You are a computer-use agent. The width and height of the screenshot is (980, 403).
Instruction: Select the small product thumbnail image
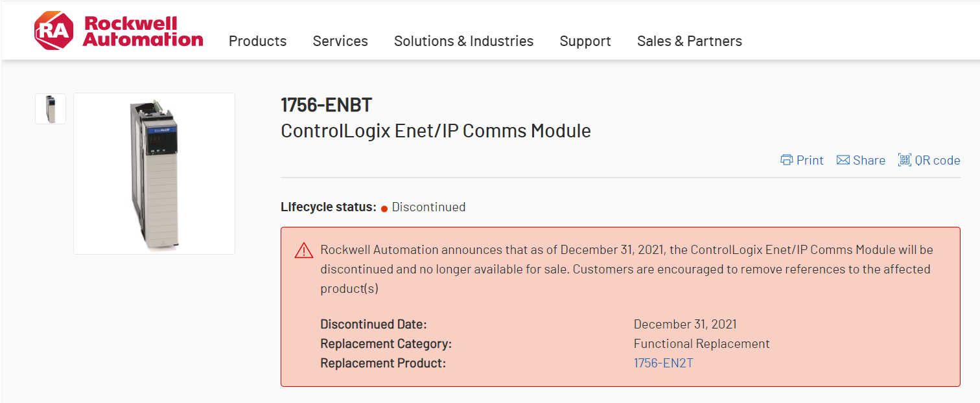[51, 109]
